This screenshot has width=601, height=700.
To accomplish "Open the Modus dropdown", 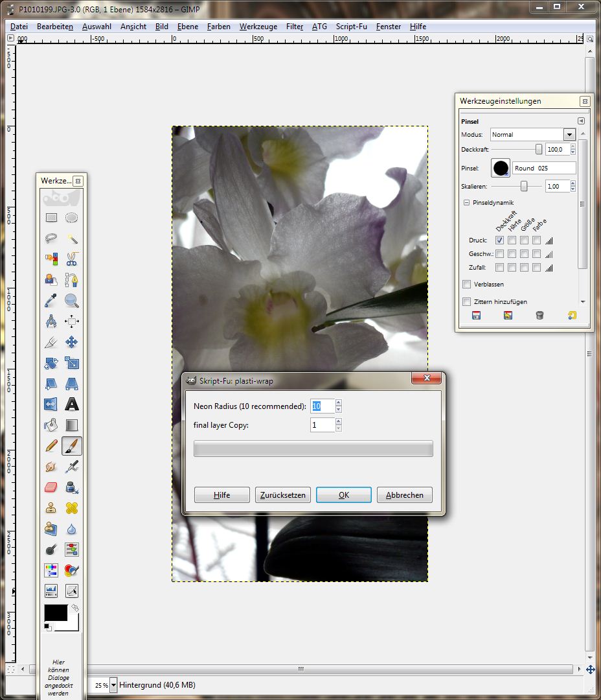I will point(569,135).
